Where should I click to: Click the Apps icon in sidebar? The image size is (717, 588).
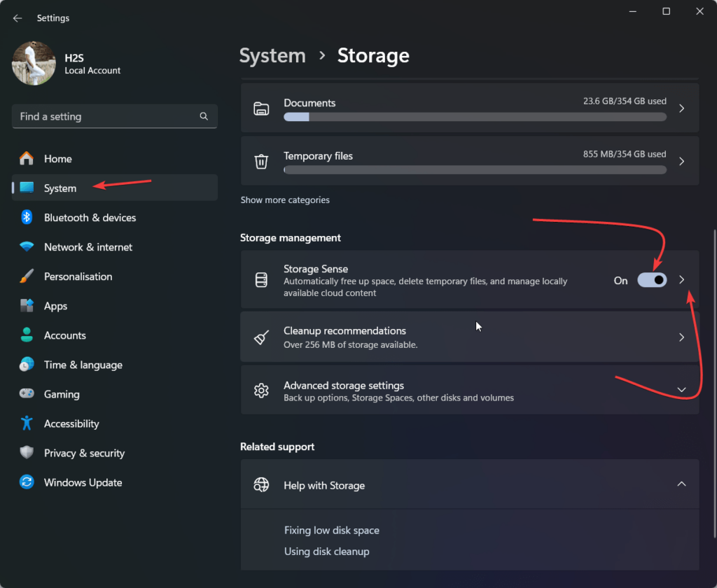click(27, 305)
